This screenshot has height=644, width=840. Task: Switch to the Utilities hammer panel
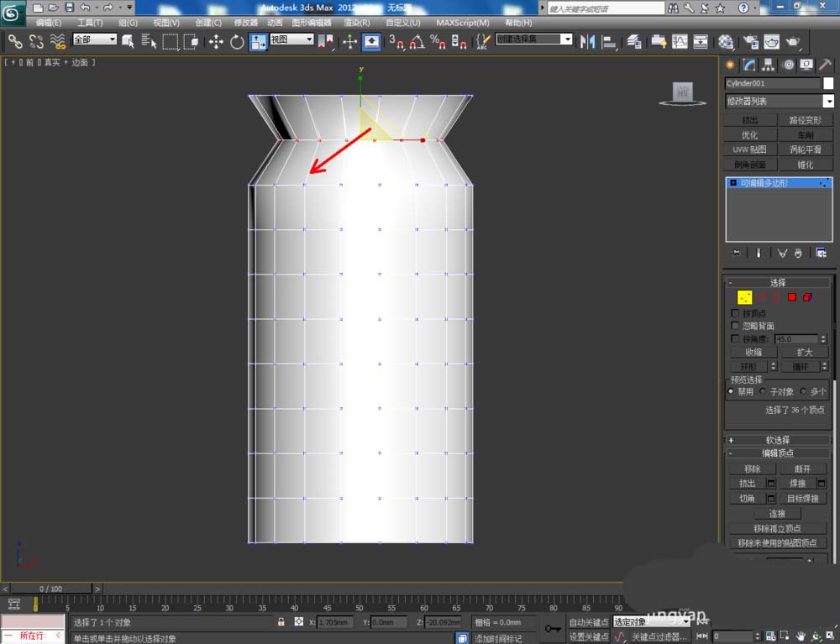[x=825, y=65]
